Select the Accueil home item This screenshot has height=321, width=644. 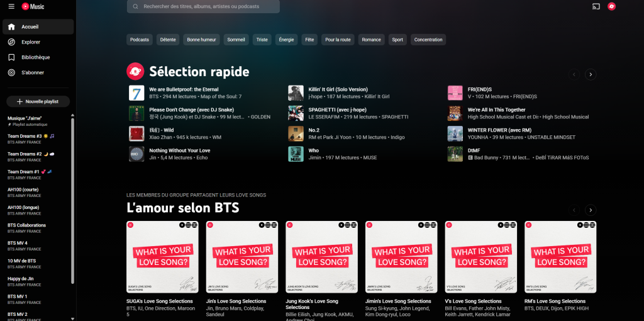[30, 27]
